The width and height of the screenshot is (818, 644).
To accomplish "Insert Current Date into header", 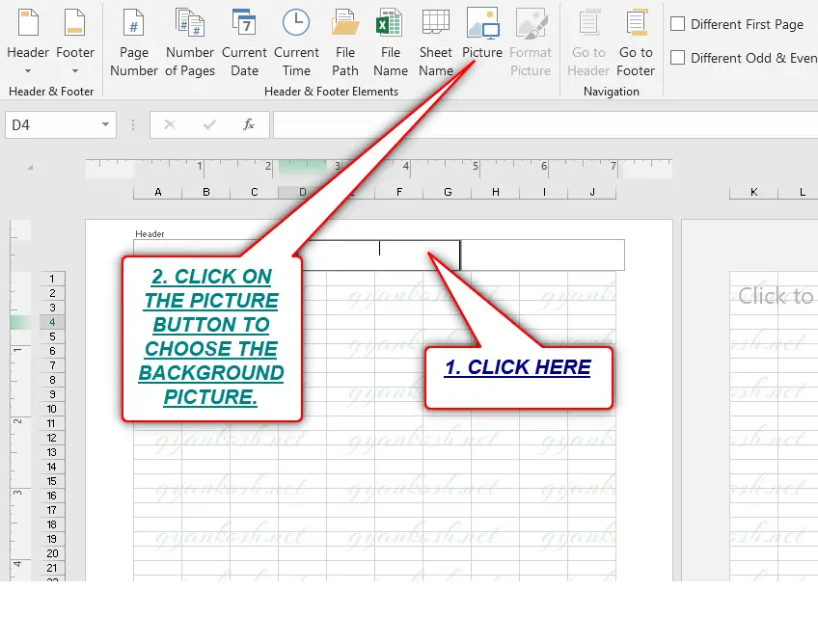I will (244, 41).
